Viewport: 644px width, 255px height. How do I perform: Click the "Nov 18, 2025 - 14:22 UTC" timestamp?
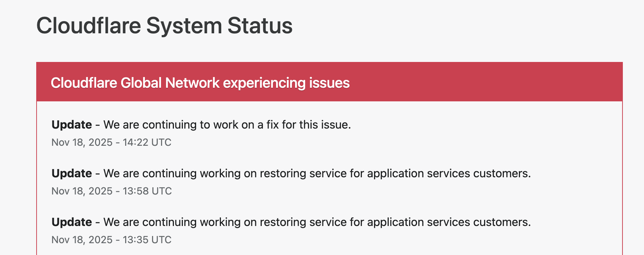coord(112,143)
